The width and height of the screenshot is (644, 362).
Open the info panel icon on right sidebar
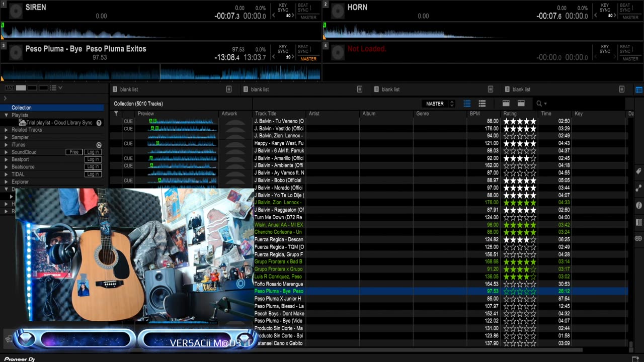coord(638,205)
